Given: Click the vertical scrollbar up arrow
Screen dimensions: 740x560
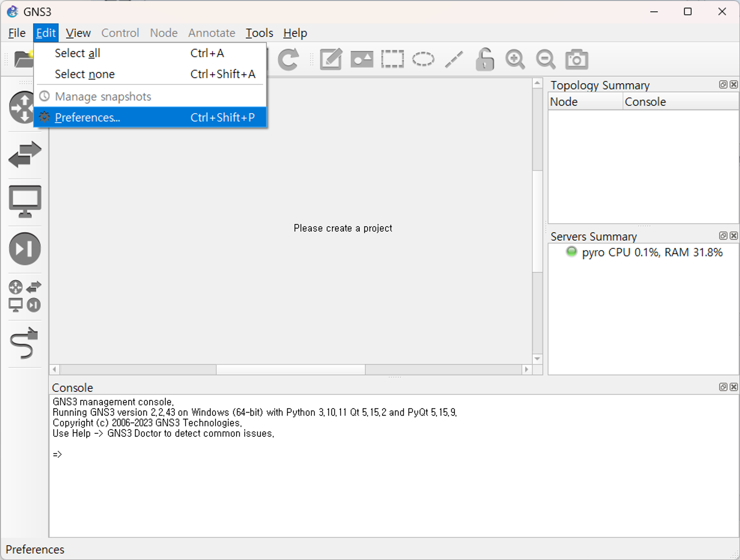Looking at the screenshot, I should pos(537,84).
